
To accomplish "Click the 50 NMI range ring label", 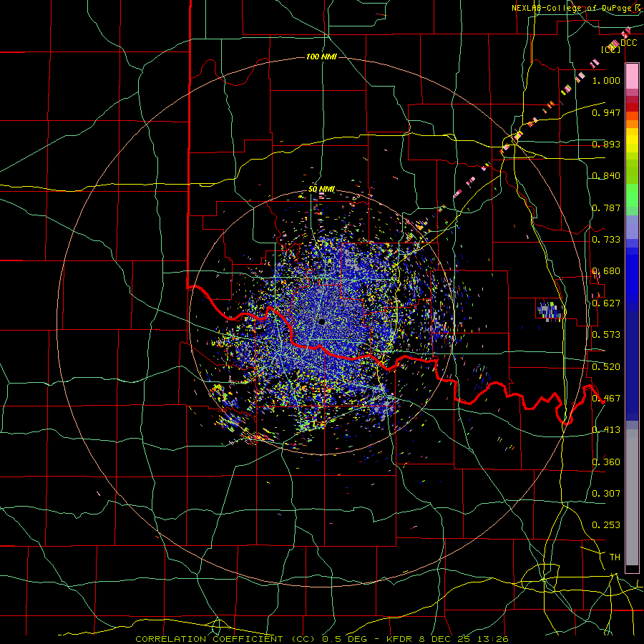I will (x=321, y=189).
